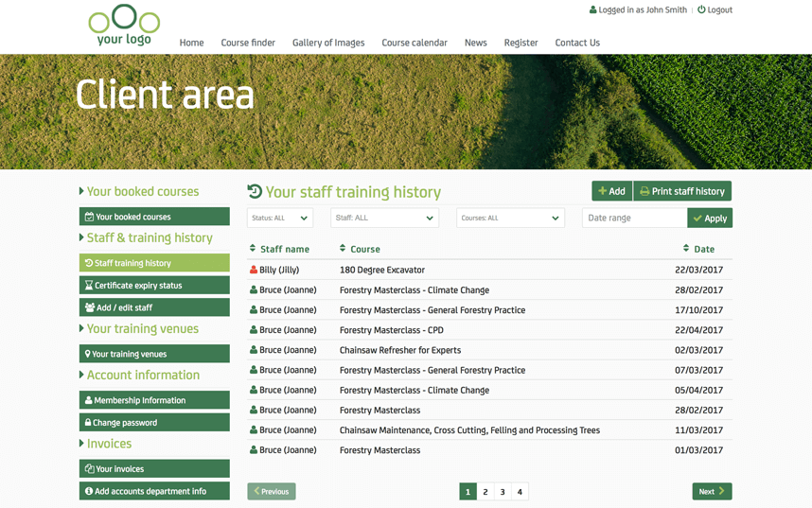This screenshot has height=508, width=812.
Task: Click the green user icon on first Bruce row
Action: pos(254,290)
